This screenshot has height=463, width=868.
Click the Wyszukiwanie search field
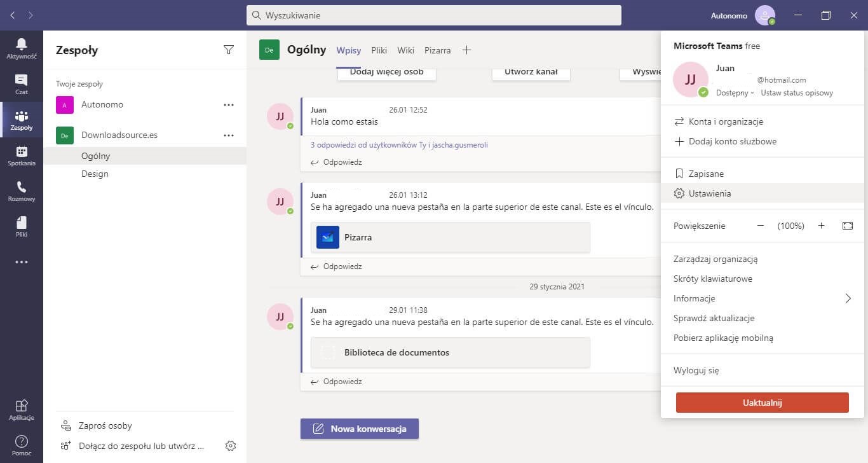tap(434, 15)
